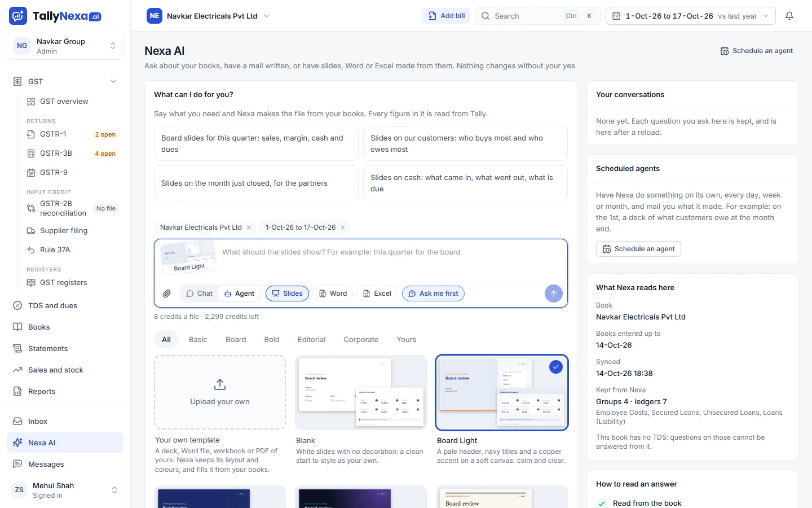Select the Blank template thumbnail
The height and width of the screenshot is (508, 812).
click(x=361, y=392)
